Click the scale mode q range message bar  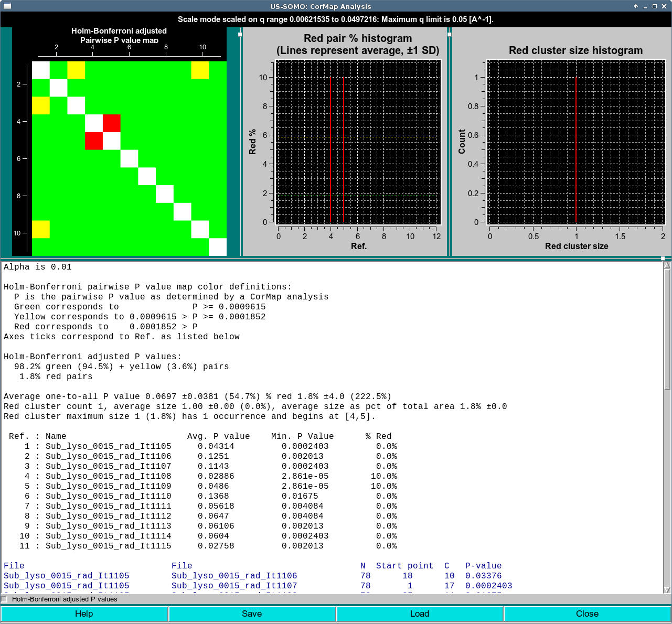click(x=336, y=18)
